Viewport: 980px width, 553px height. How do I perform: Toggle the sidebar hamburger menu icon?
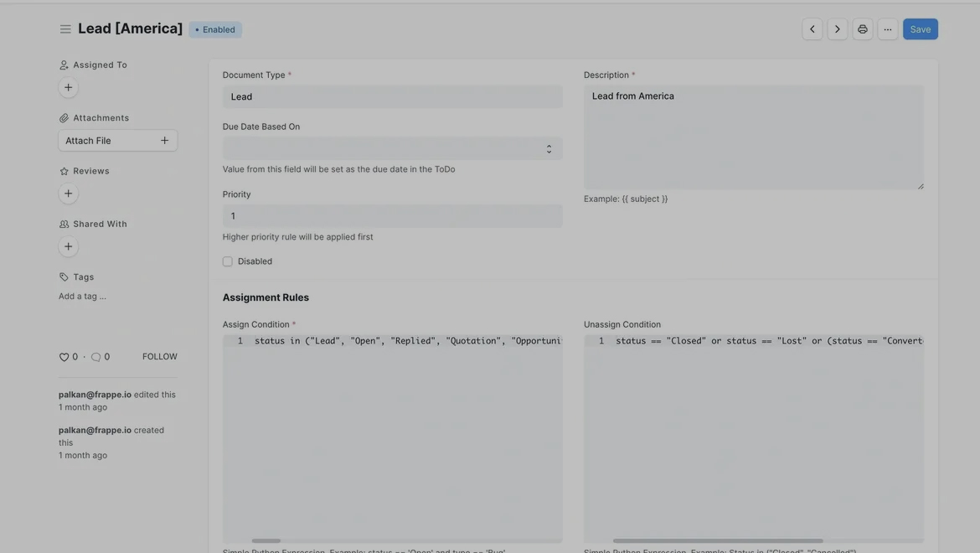point(65,29)
